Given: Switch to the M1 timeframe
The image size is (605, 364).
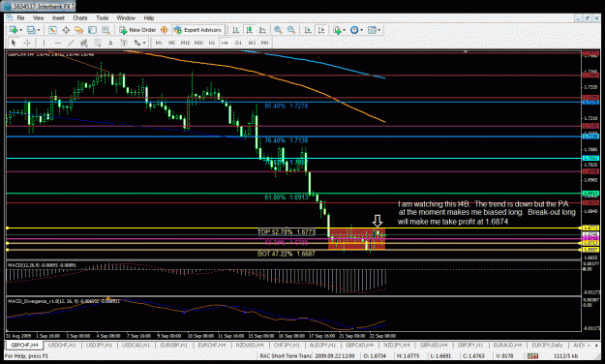Looking at the screenshot, I should (x=158, y=43).
